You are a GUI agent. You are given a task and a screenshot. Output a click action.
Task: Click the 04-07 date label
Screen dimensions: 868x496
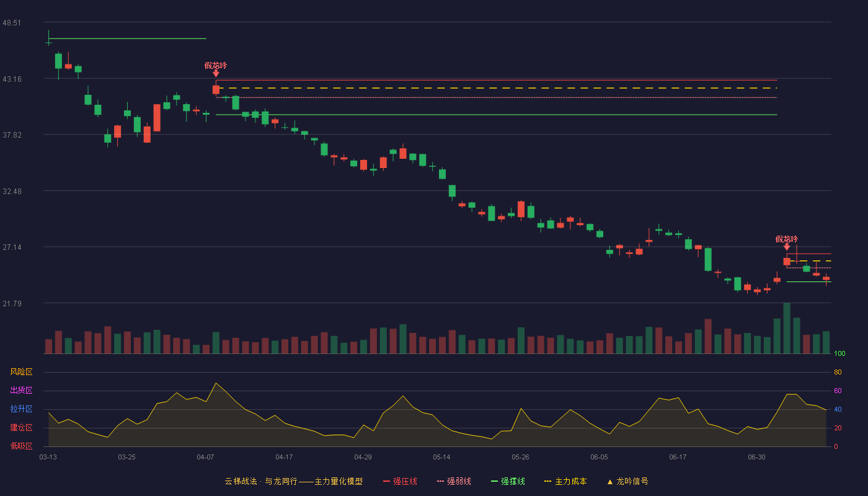click(x=205, y=457)
